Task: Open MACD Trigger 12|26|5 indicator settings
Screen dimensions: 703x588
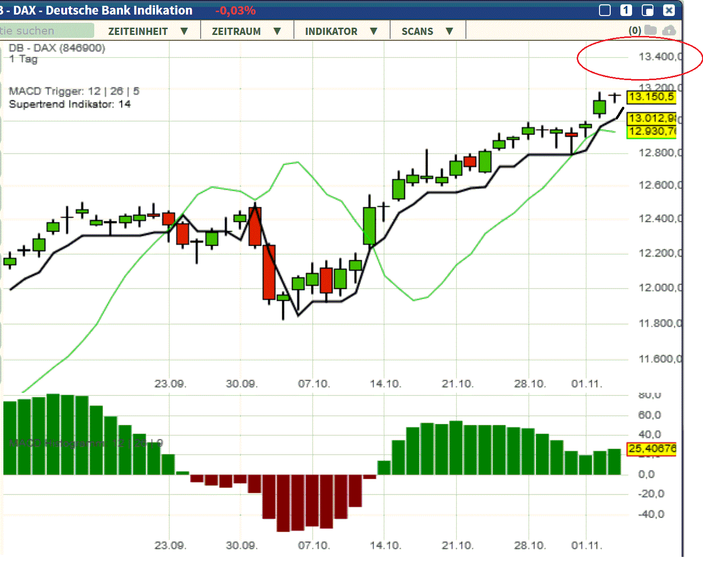Action: point(73,91)
